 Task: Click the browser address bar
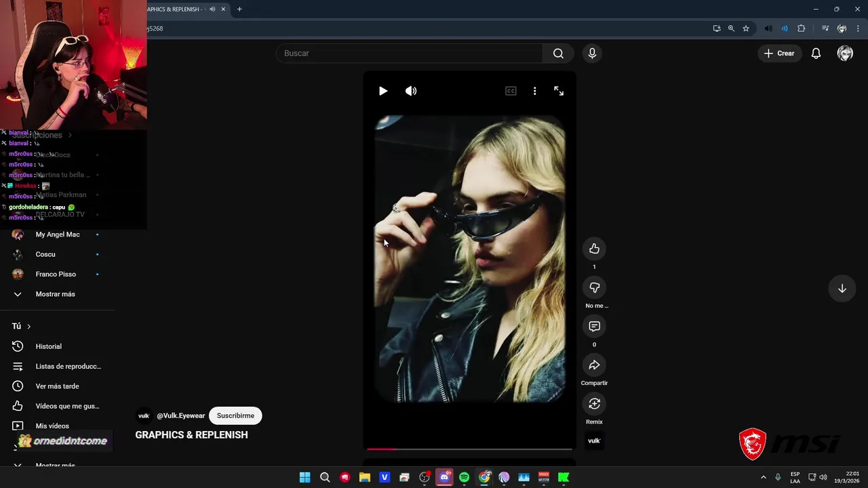(x=427, y=28)
